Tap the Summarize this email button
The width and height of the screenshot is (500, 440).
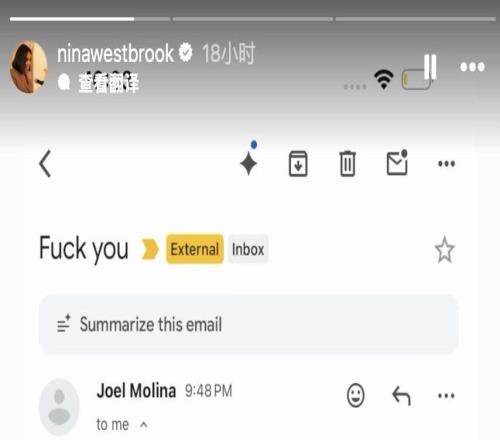(249, 324)
